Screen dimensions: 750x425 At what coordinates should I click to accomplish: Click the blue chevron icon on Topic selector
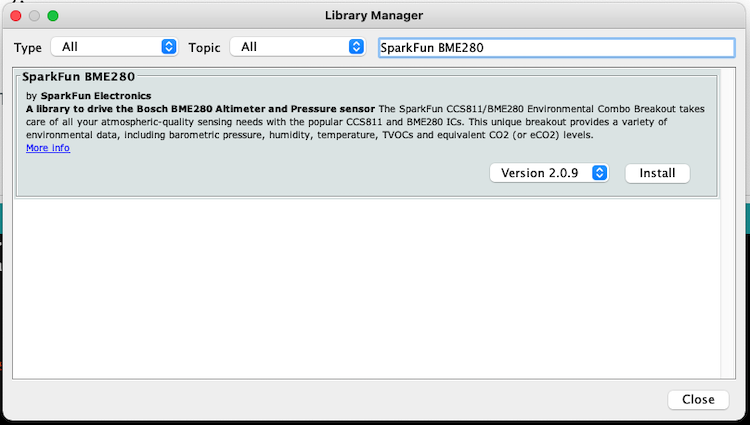point(356,47)
